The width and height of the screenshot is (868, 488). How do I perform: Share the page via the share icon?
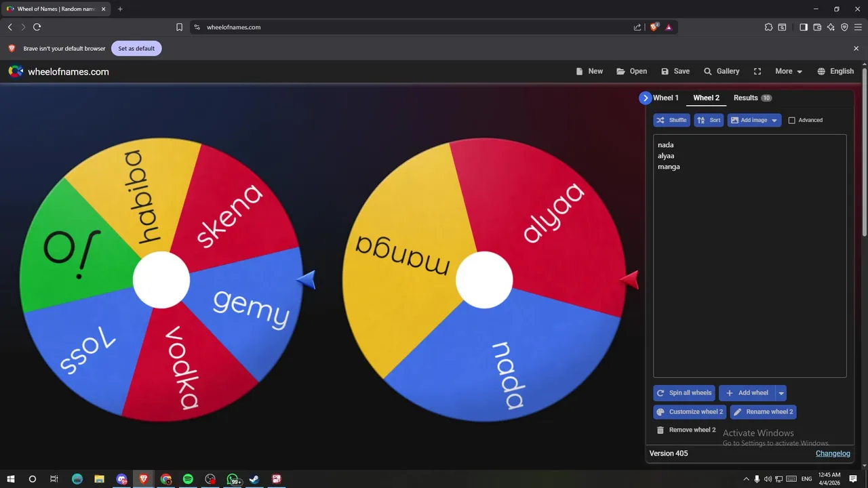click(637, 27)
